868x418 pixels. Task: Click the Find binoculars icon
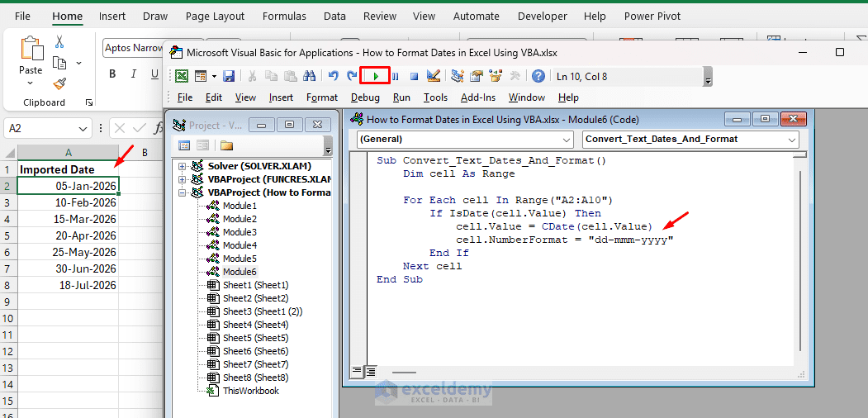point(309,76)
